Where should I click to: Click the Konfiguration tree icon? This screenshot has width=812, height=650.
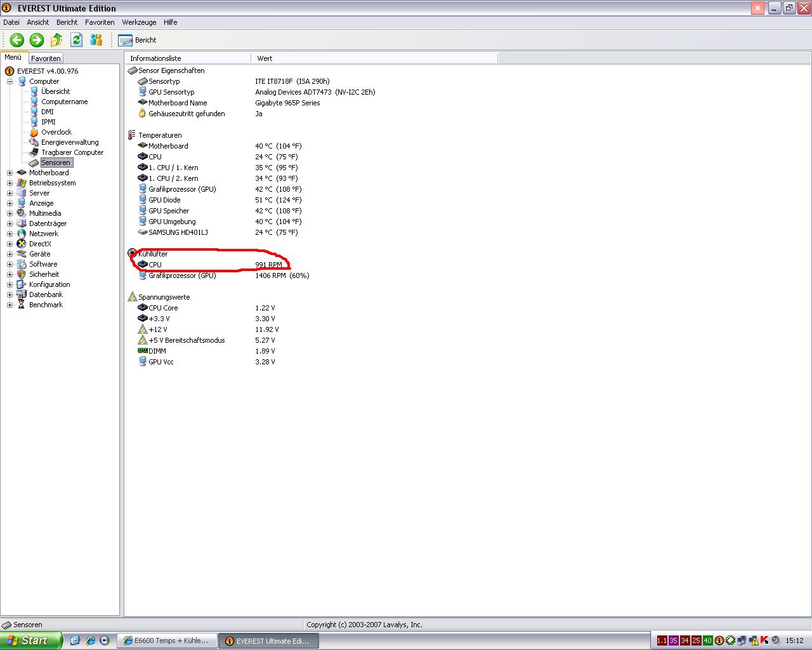[22, 284]
